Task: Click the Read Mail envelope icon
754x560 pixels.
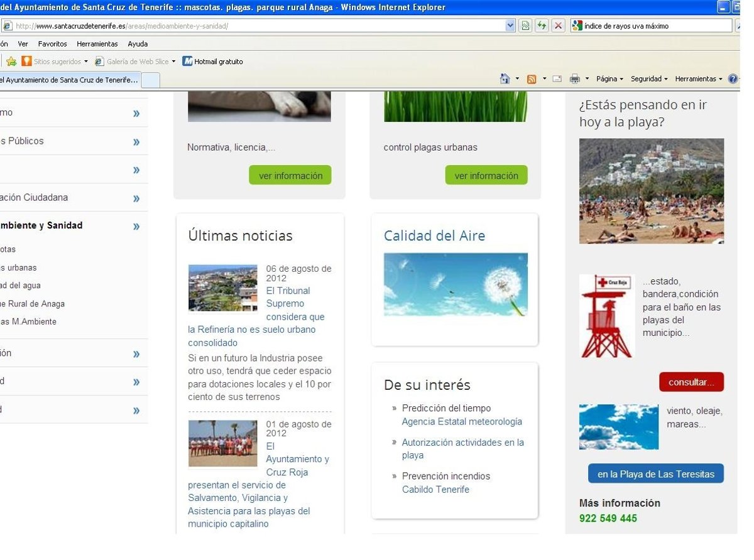Action: tap(557, 79)
